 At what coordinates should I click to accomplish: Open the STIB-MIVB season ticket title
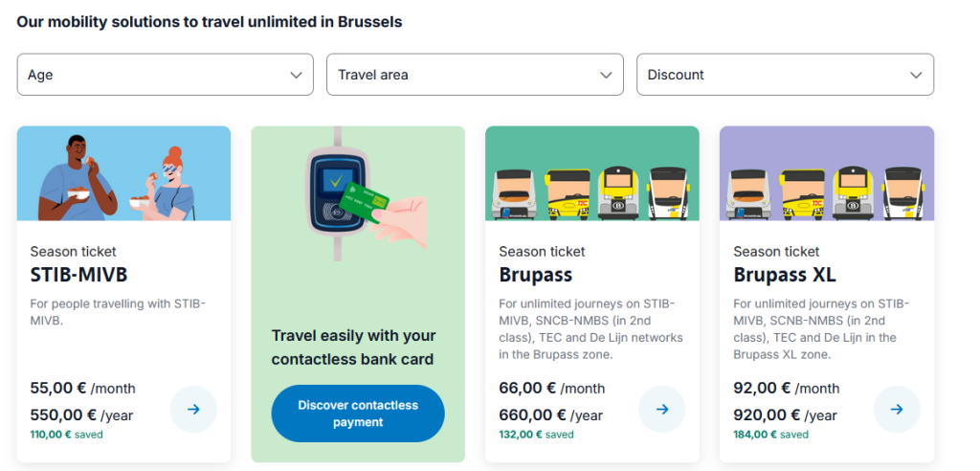pos(78,276)
